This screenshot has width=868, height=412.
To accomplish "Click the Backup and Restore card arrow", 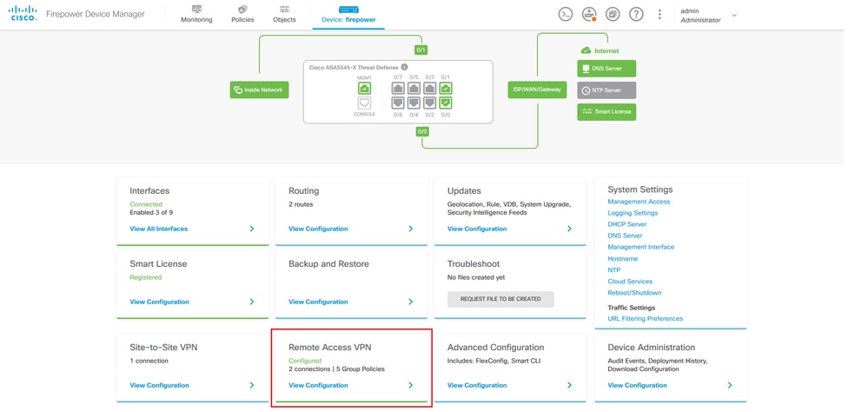I will pos(411,302).
